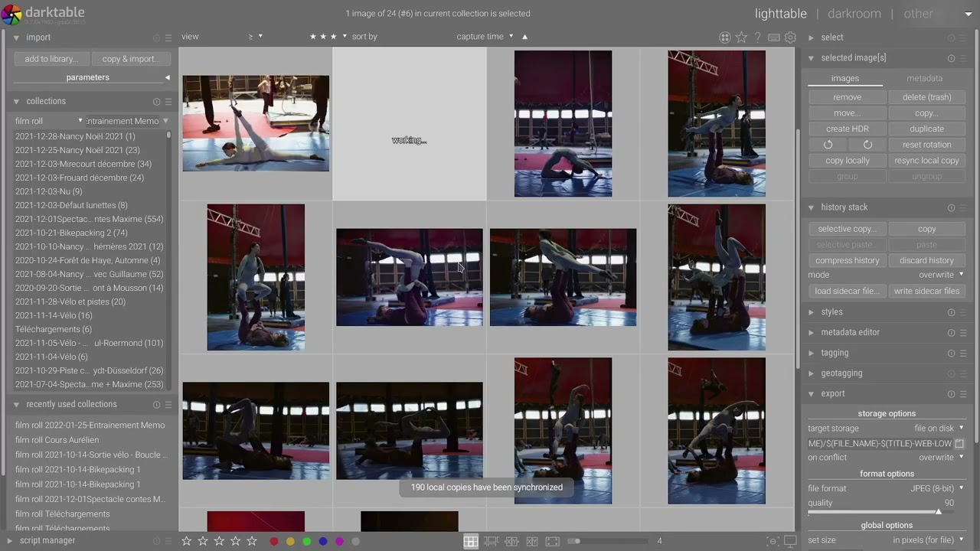This screenshot has height=551, width=980.
Task: Open film roll 2021-11-14-Vélo (16)
Action: coord(54,315)
